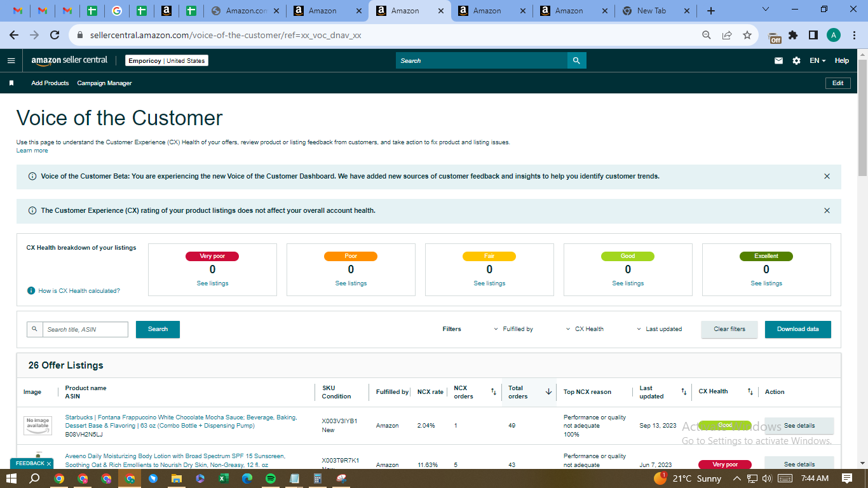Screen dimensions: 868x488
Task: Click the Download data button
Action: [x=798, y=329]
